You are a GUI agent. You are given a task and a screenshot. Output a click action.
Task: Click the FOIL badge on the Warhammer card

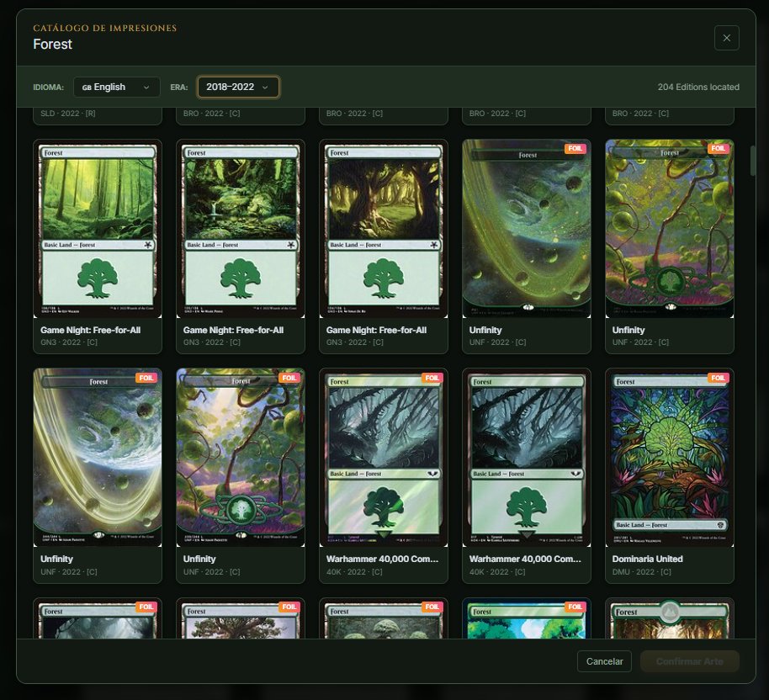click(432, 378)
